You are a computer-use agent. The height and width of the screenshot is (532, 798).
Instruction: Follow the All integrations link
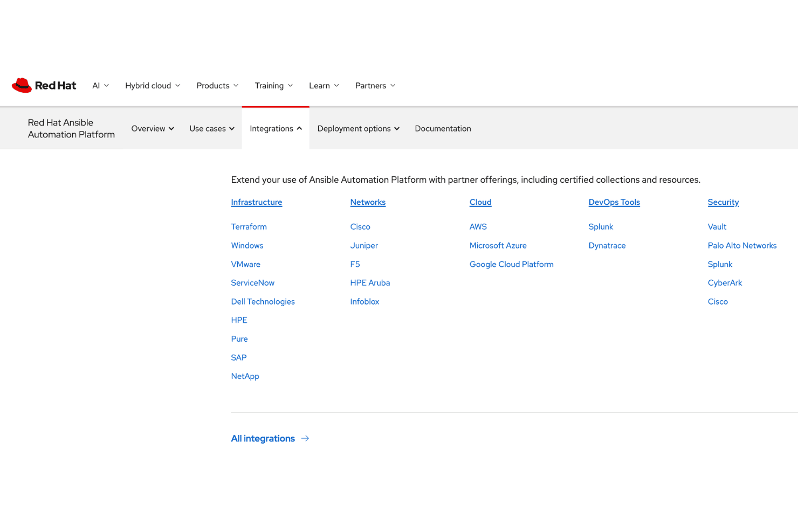[x=263, y=438]
